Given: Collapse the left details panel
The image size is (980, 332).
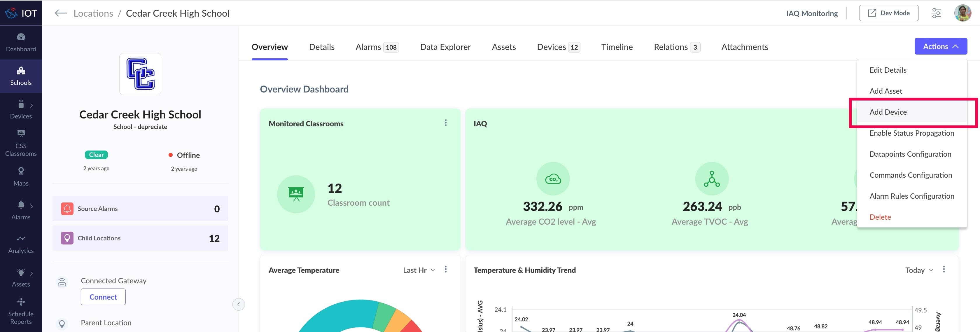Looking at the screenshot, I should (239, 304).
